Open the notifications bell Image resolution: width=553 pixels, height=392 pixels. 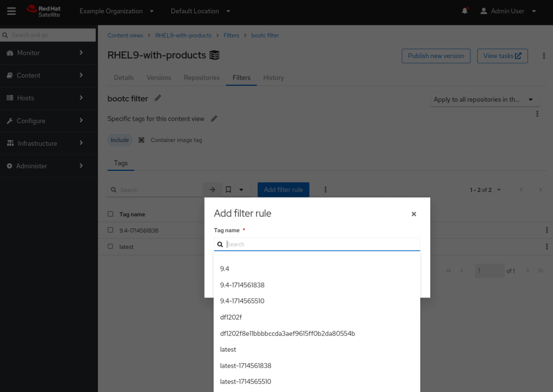(x=465, y=10)
